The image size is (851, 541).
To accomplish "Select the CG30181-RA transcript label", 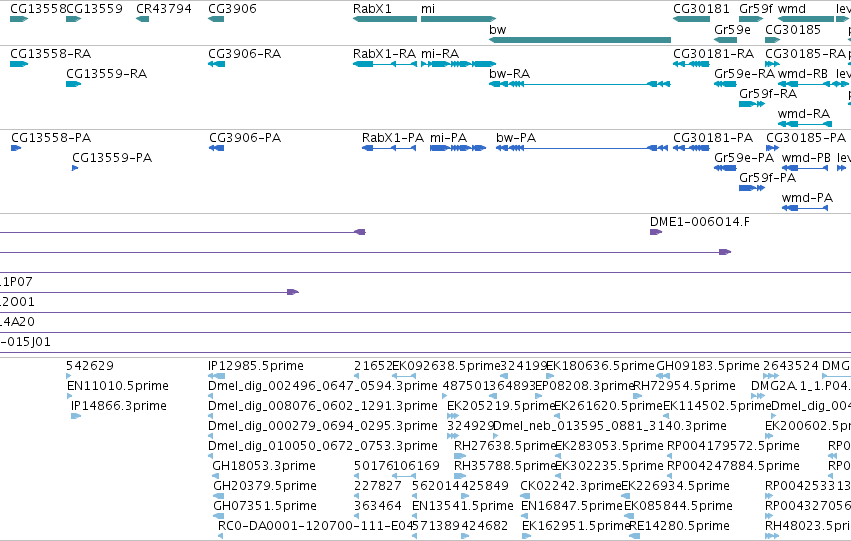I will point(714,54).
